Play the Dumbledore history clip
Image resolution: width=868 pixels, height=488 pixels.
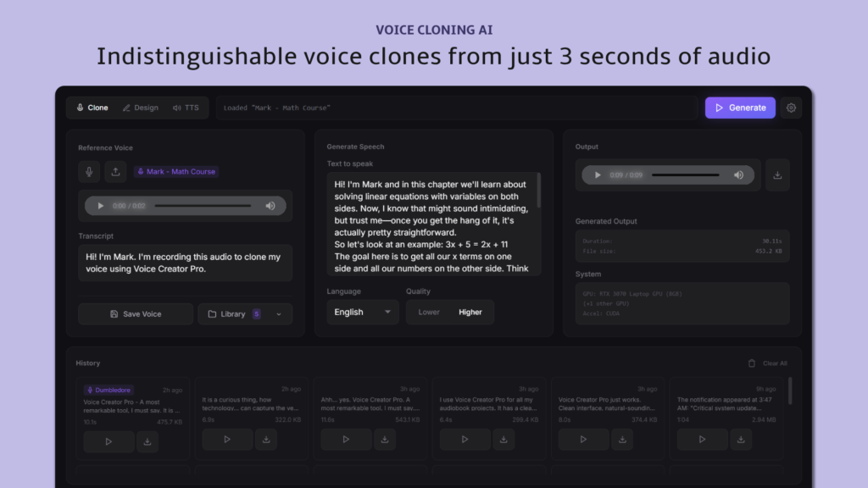108,441
